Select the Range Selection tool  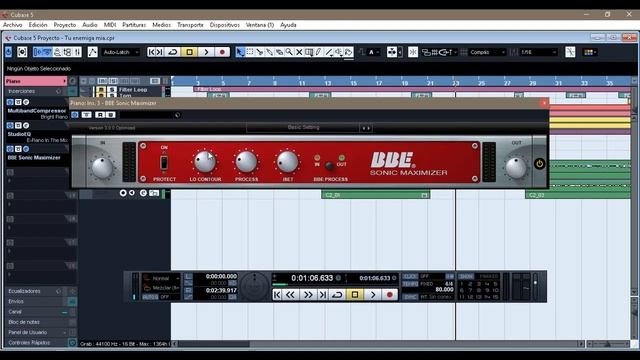(x=250, y=52)
